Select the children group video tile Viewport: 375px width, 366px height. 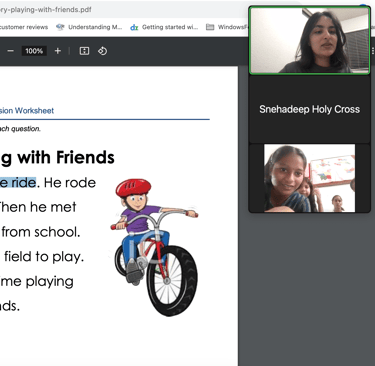click(x=310, y=178)
